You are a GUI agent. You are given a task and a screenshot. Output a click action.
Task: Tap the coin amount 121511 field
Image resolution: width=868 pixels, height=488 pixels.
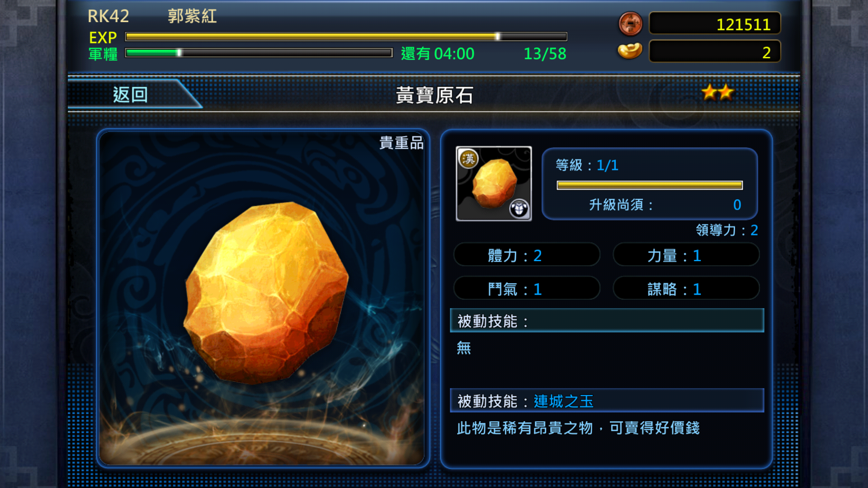(x=715, y=23)
